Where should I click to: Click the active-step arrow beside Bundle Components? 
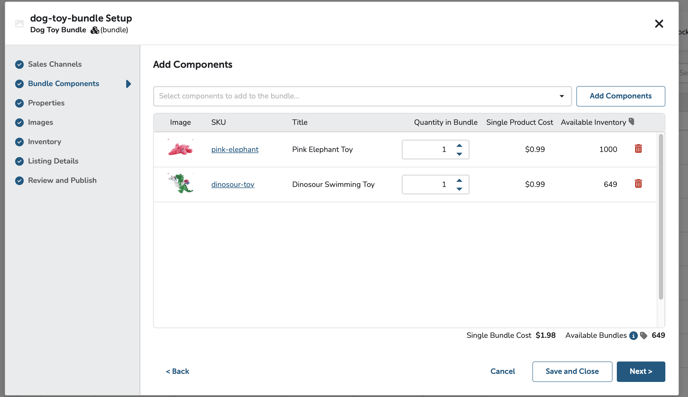[128, 84]
